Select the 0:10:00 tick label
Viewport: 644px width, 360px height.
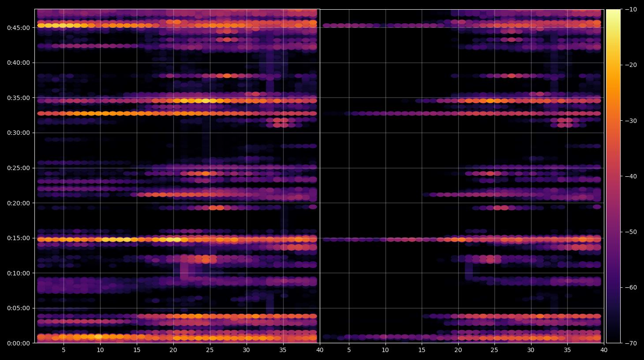pos(19,273)
